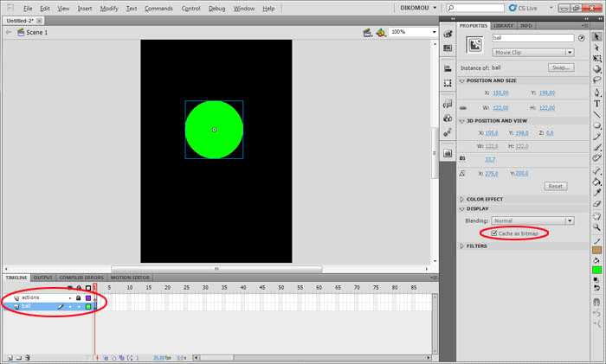Select the Pencil tool
606x364 pixels.
pos(596,137)
